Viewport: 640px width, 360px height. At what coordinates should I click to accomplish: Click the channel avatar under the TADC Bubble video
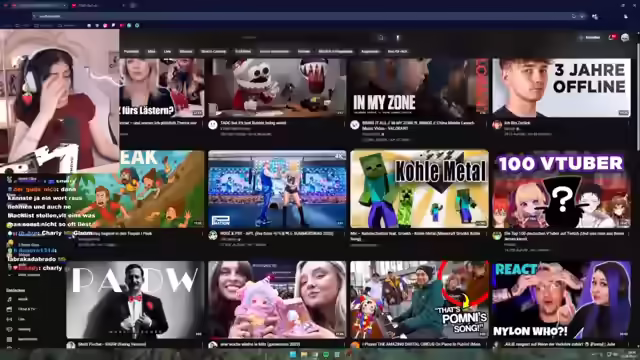[x=213, y=125]
